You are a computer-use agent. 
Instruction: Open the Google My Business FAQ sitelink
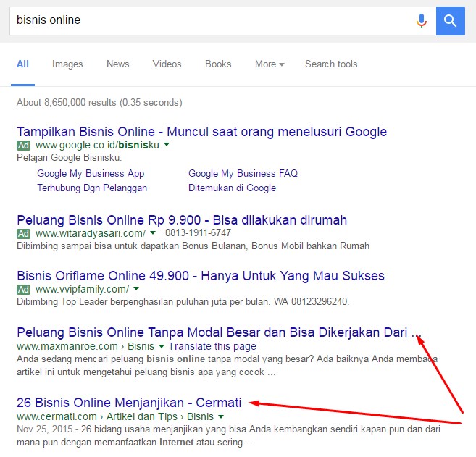click(x=243, y=174)
